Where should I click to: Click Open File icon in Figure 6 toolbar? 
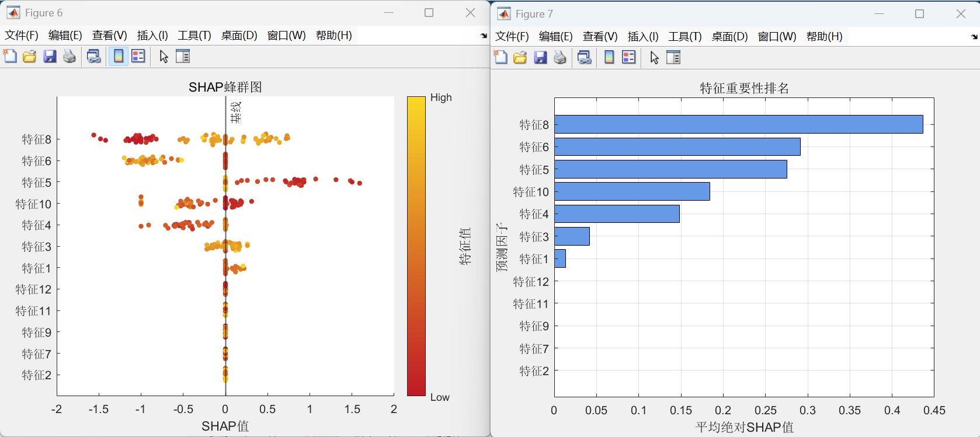29,57
